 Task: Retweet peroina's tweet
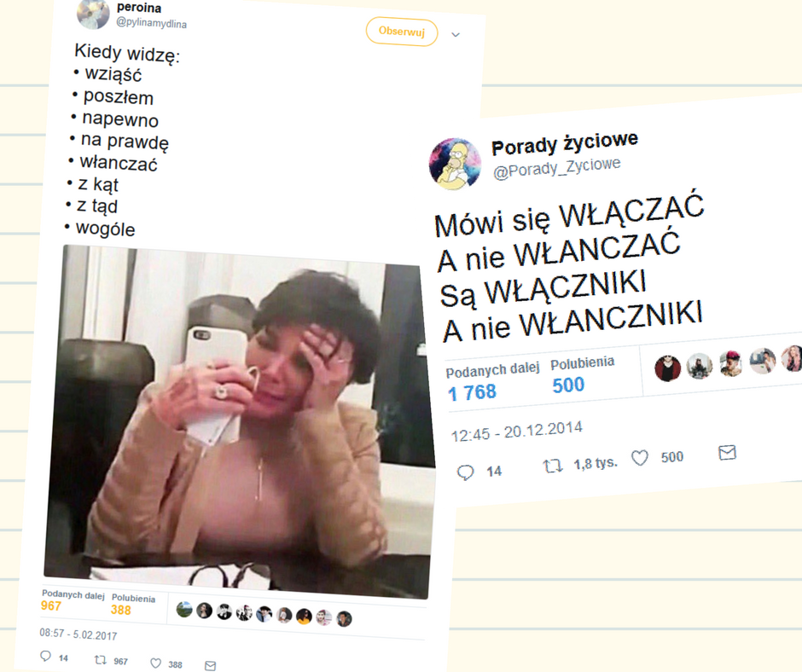(101, 660)
